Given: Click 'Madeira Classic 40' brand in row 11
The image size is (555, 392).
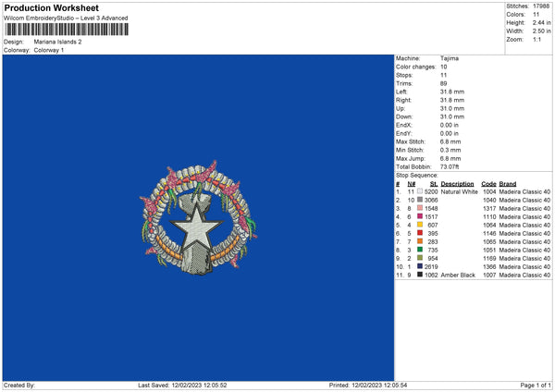Looking at the screenshot, I should coord(524,275).
